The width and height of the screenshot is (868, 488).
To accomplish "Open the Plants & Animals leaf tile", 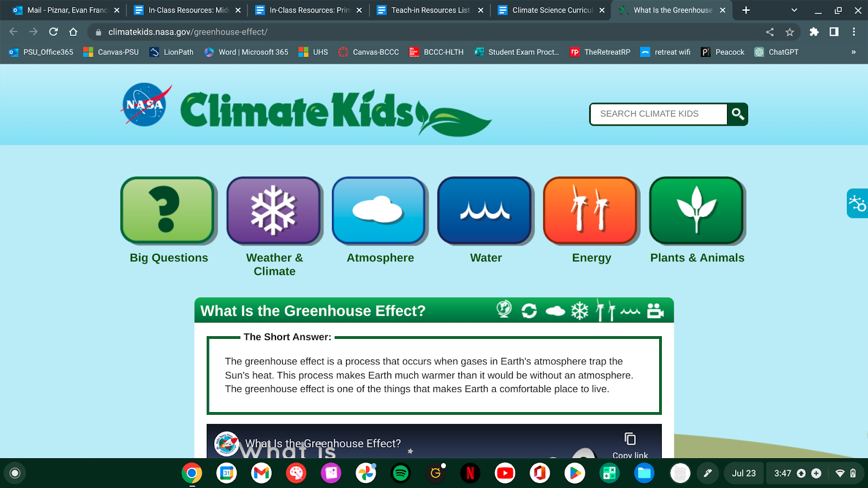I will pos(697,210).
